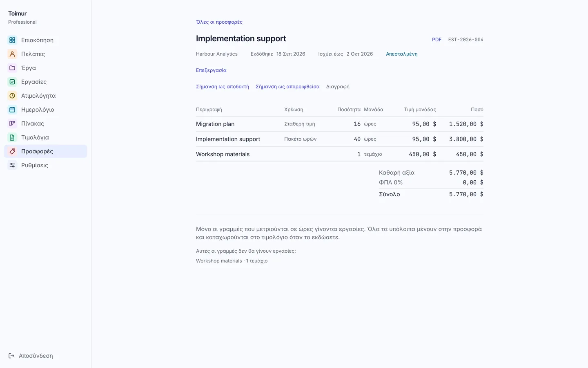
Task: Go to Πελάτες section
Action: pos(45,54)
